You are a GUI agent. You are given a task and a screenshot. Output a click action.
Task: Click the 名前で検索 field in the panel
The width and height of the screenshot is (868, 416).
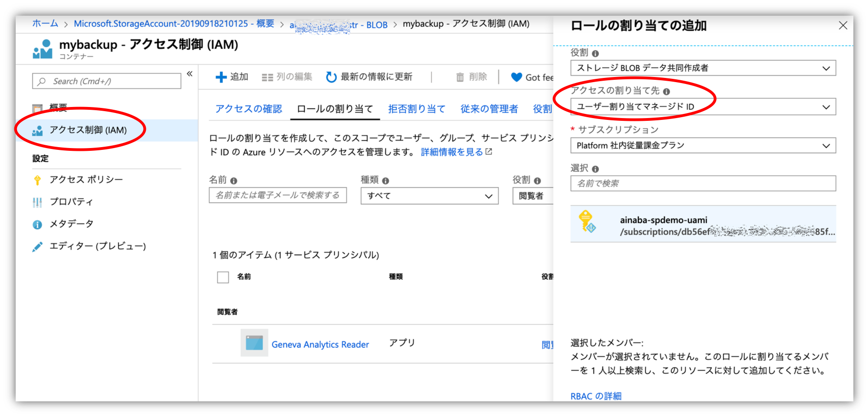point(703,184)
